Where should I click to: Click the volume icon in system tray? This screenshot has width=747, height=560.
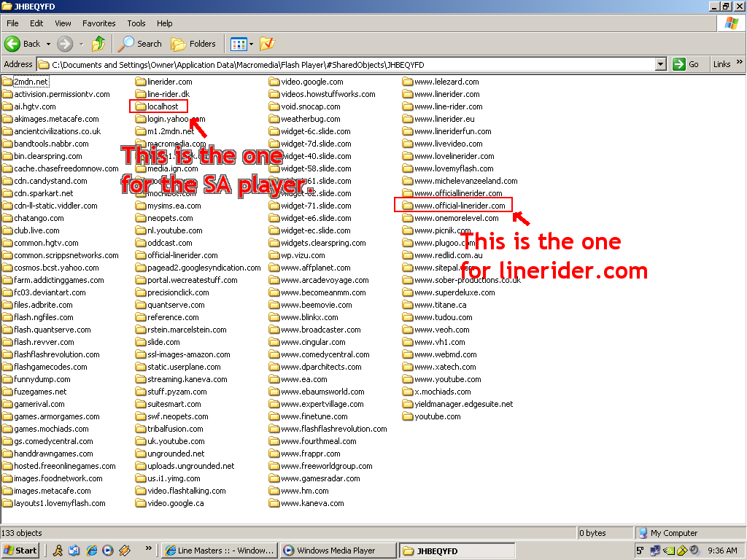click(x=695, y=551)
